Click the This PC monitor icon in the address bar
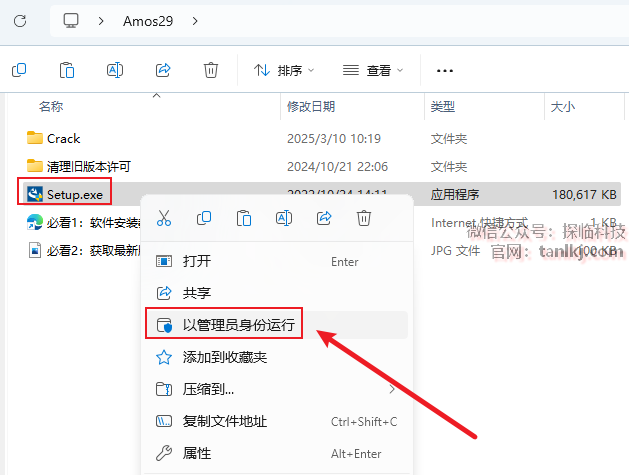Viewport: 629px width, 475px height. click(71, 20)
